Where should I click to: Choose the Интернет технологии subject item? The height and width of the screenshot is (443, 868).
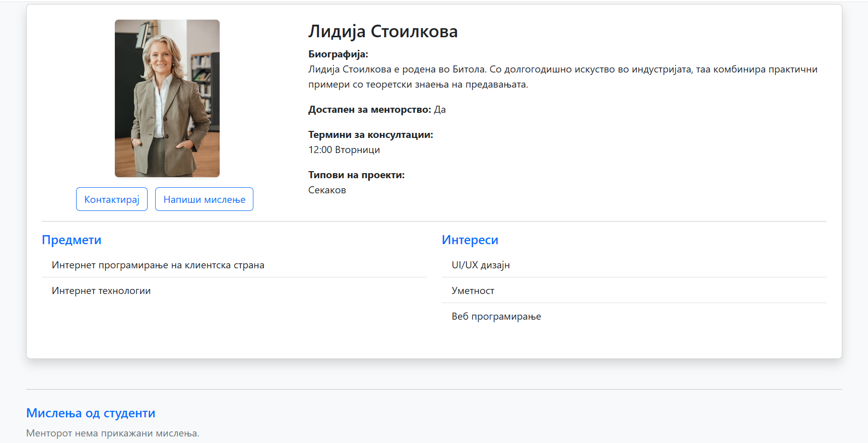coord(101,290)
